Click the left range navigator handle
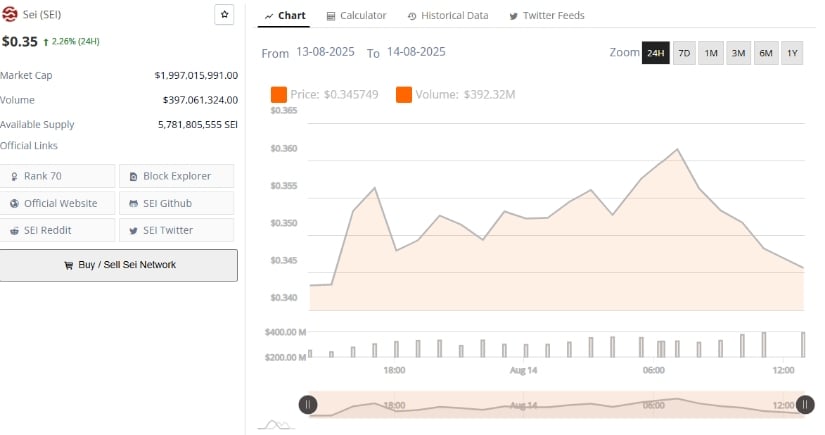 [x=308, y=404]
